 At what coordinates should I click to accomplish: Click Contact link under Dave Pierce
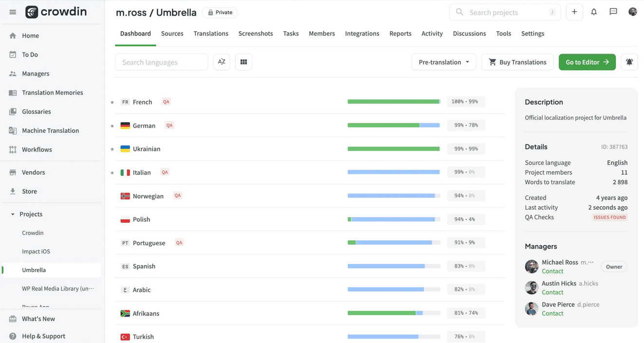(552, 313)
